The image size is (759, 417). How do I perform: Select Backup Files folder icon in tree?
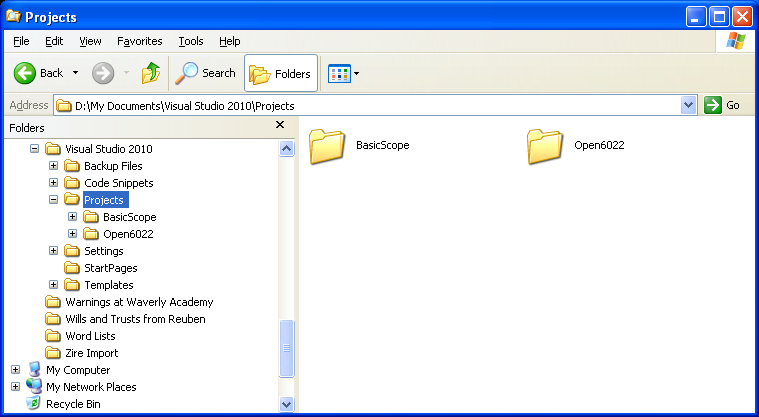72,166
